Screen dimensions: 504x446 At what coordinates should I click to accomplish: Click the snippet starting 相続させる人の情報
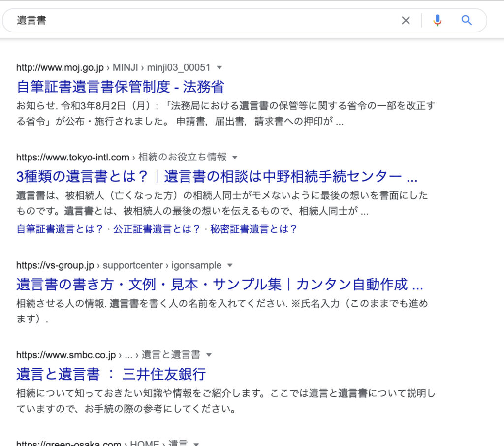[222, 311]
